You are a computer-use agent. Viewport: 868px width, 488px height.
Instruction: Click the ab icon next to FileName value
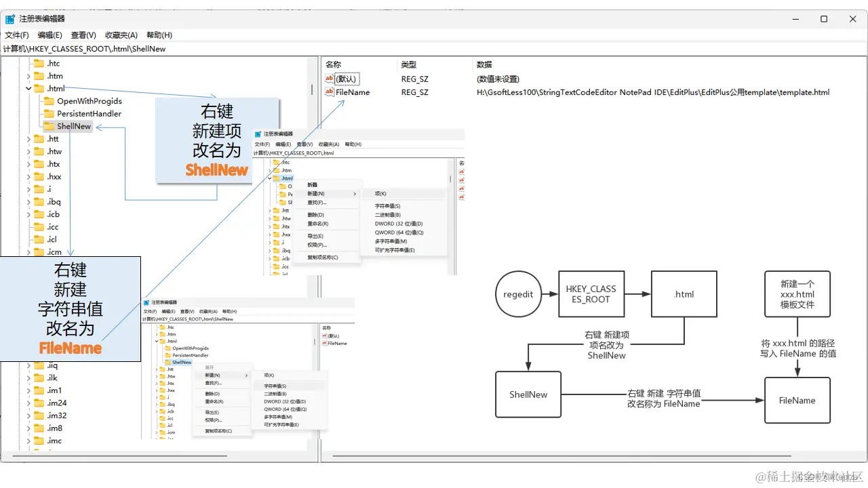(329, 92)
